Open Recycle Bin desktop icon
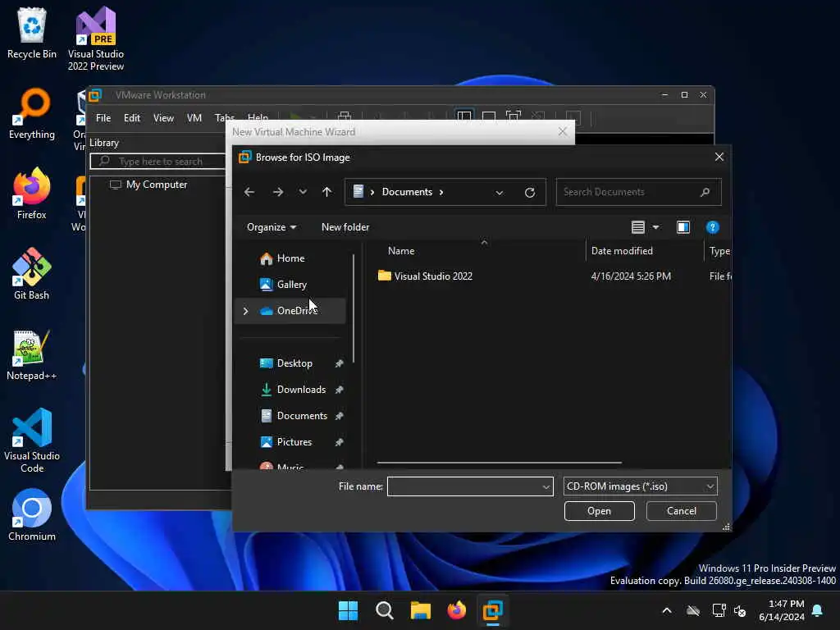The image size is (840, 630). click(x=32, y=34)
